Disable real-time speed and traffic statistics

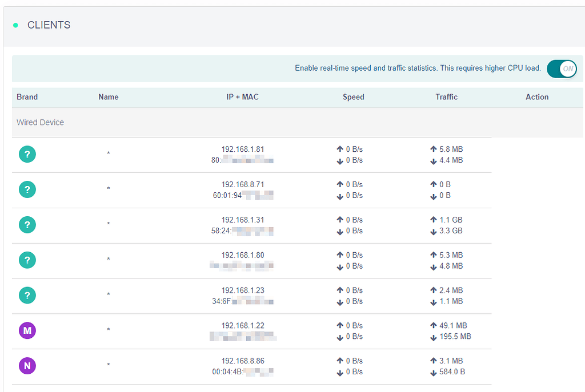(562, 68)
